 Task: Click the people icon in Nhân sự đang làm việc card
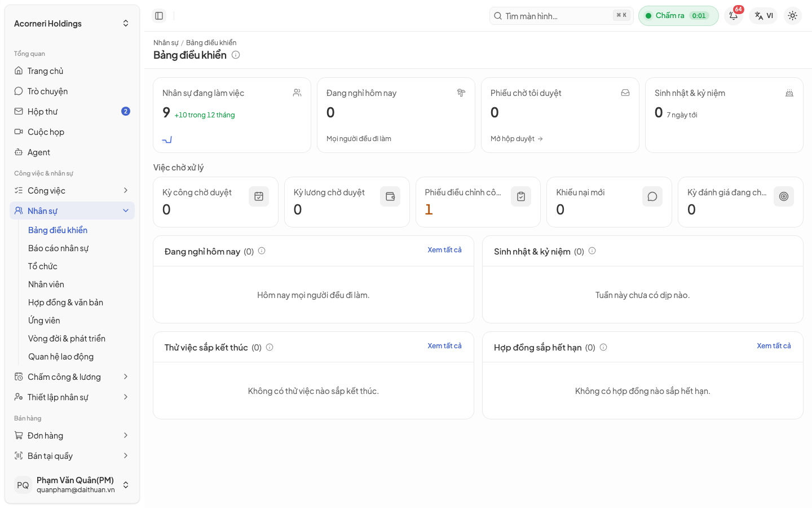pyautogui.click(x=297, y=93)
